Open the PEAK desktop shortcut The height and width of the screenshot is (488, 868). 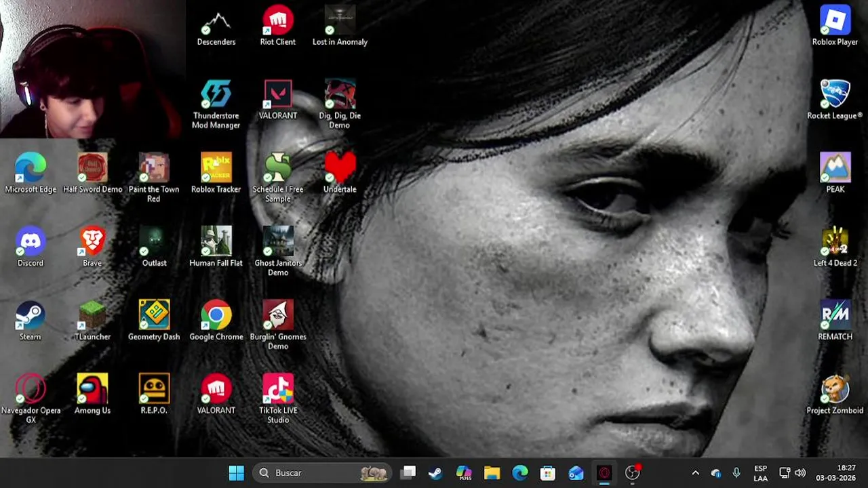pos(835,174)
